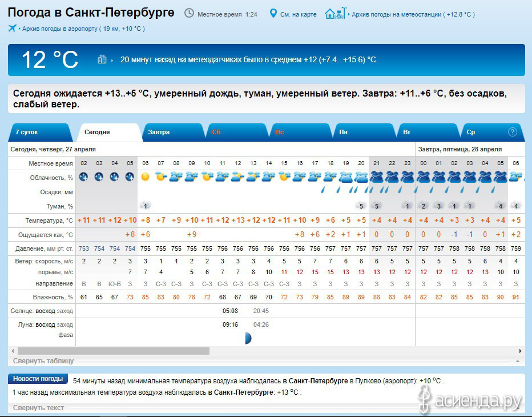Click the +13 temperature at hour 12
This screenshot has width=532, height=417.
(238, 220)
